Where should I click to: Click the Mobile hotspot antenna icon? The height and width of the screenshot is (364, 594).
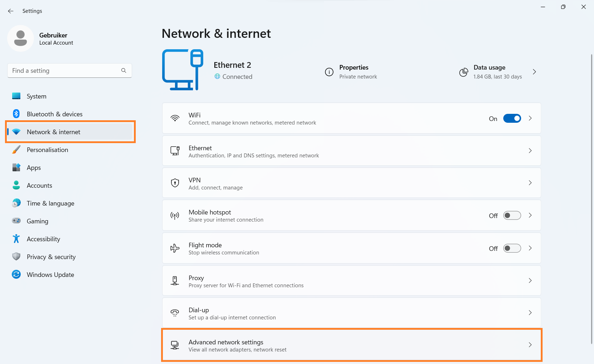(175, 216)
